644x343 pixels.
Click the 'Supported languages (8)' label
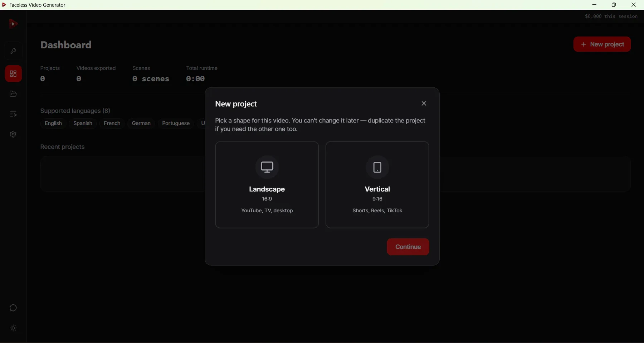click(75, 111)
